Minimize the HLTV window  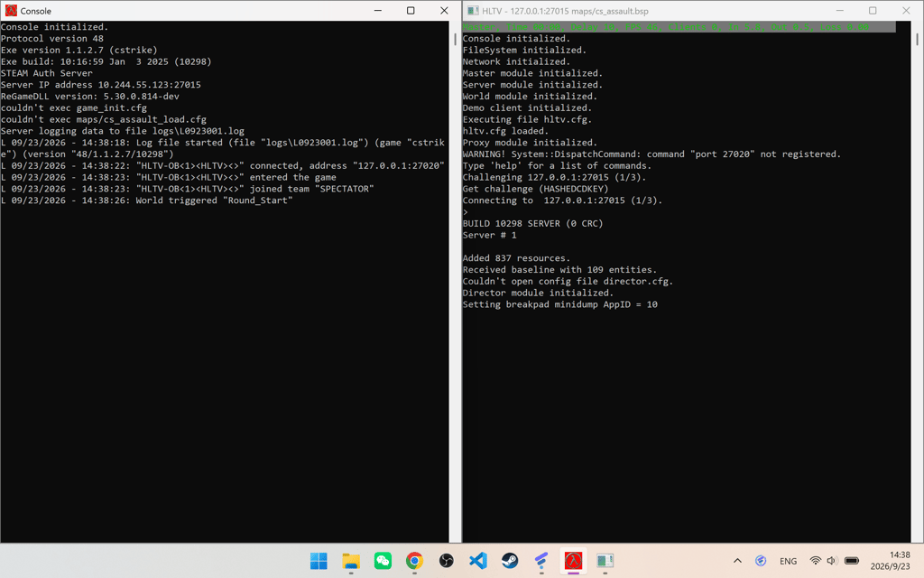coord(840,11)
